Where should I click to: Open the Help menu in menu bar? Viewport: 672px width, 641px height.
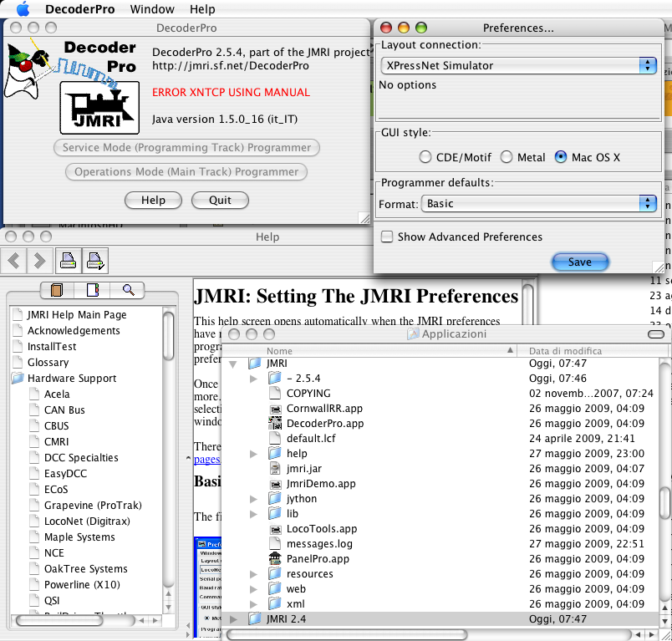click(202, 9)
